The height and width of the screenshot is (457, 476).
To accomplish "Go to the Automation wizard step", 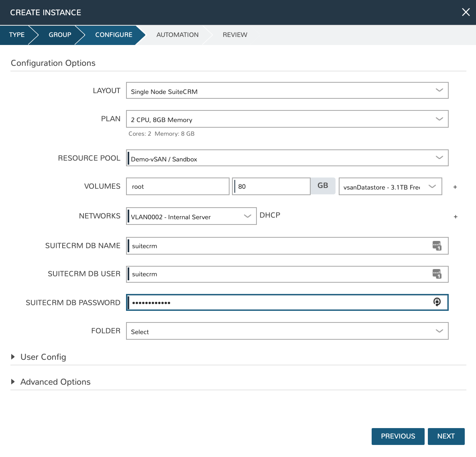I will pos(177,35).
